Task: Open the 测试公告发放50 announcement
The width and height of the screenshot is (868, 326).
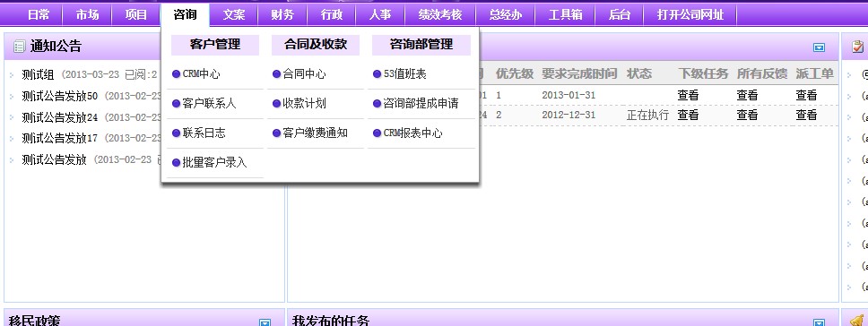Action: [60, 96]
